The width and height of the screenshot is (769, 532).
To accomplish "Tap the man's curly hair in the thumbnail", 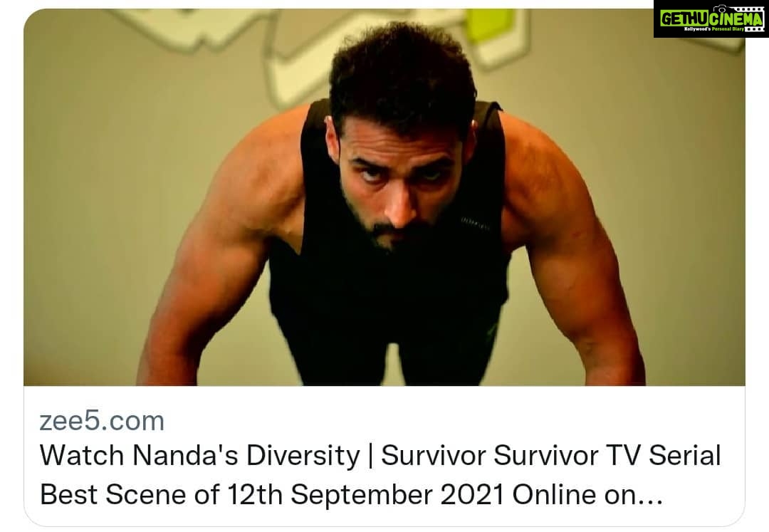I will click(x=402, y=73).
